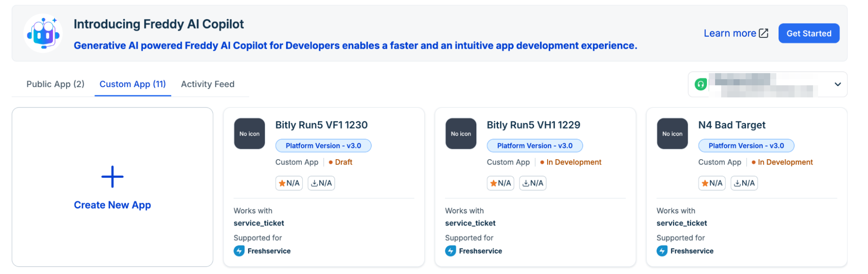Click the Freshservice logo under Bitly Run5 VF1 1230

[x=239, y=251]
